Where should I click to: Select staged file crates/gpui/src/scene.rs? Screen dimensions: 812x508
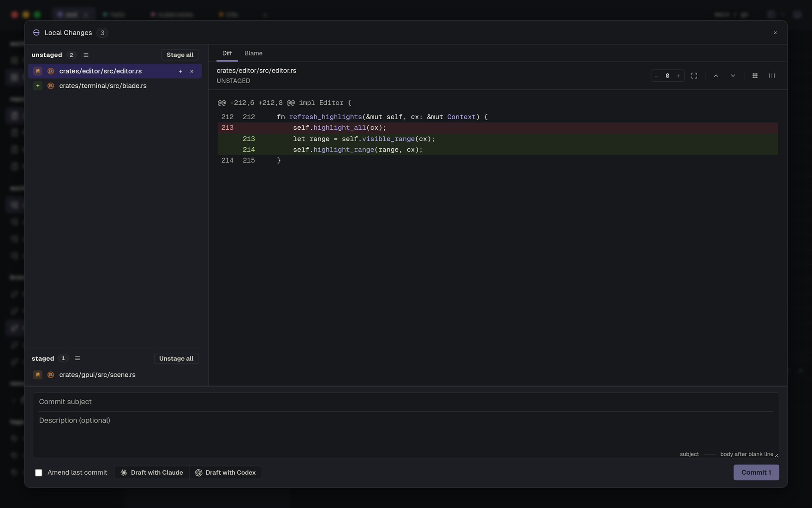[115, 375]
